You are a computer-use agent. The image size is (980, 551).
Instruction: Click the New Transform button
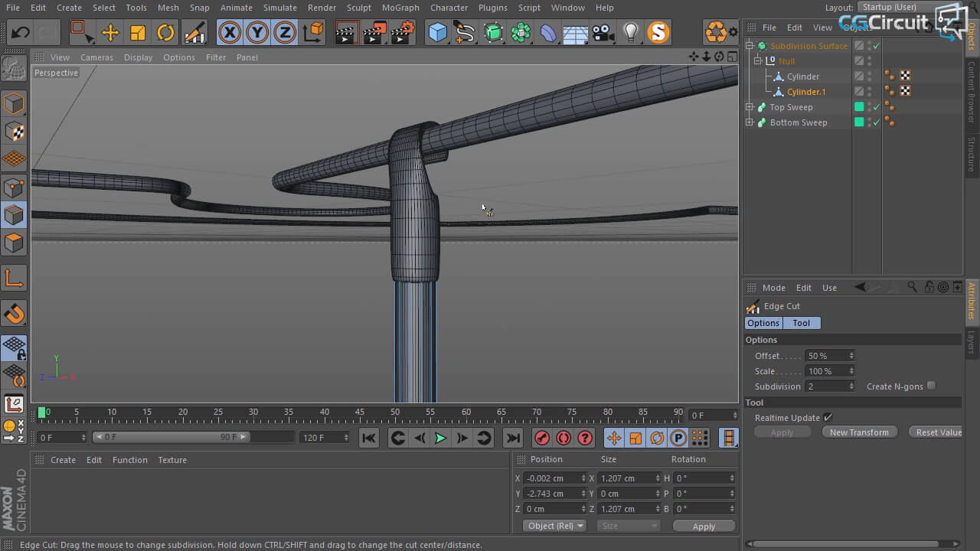(x=859, y=432)
